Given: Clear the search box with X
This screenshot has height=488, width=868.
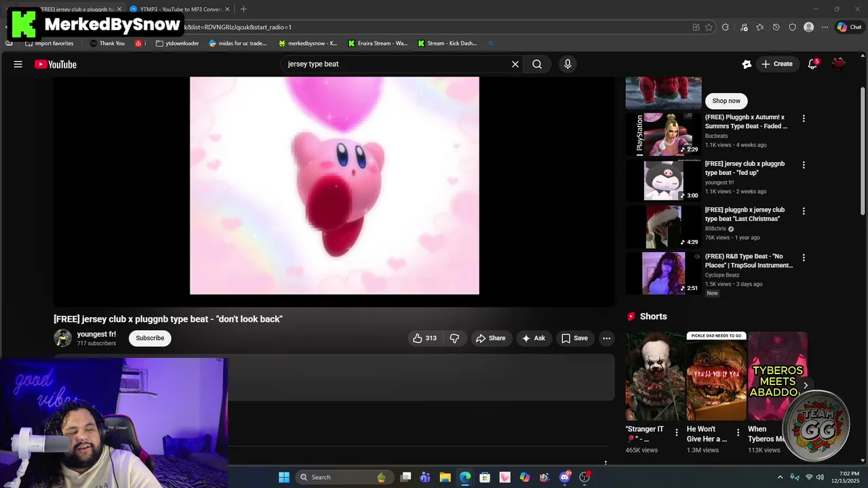Looking at the screenshot, I should click(515, 64).
